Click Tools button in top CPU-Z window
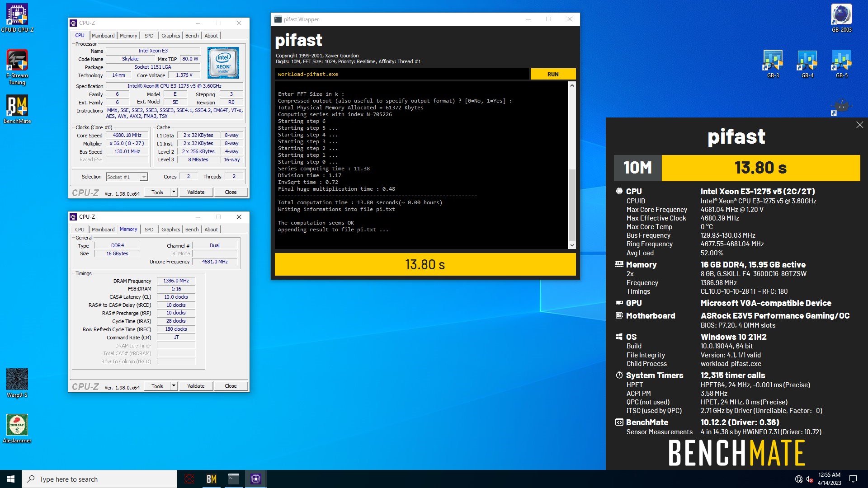Screen dimensions: 868x488 click(157, 192)
